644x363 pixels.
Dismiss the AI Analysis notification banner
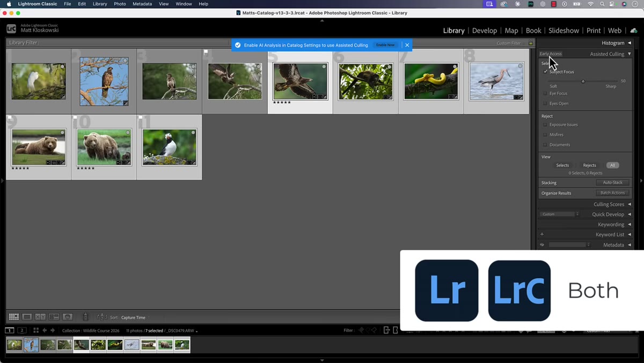pos(407,45)
